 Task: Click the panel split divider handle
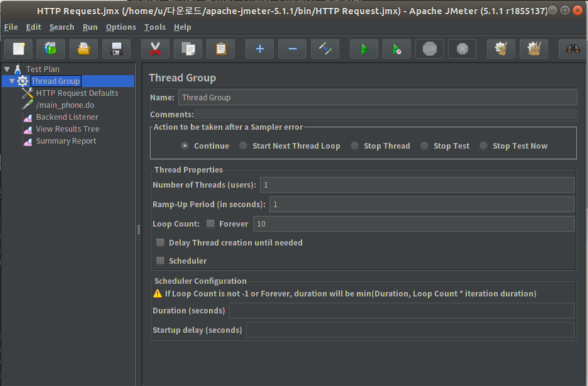pyautogui.click(x=138, y=229)
